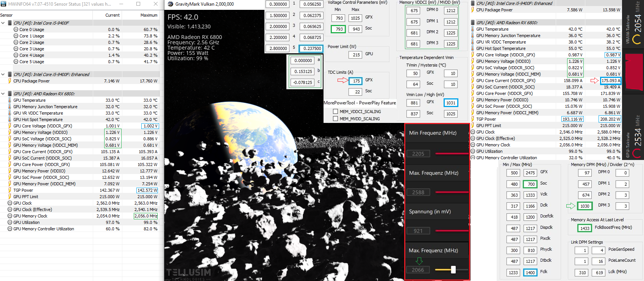
Task: Click clock icon of GPU Utilization 99.0 % row
Action: (473, 151)
